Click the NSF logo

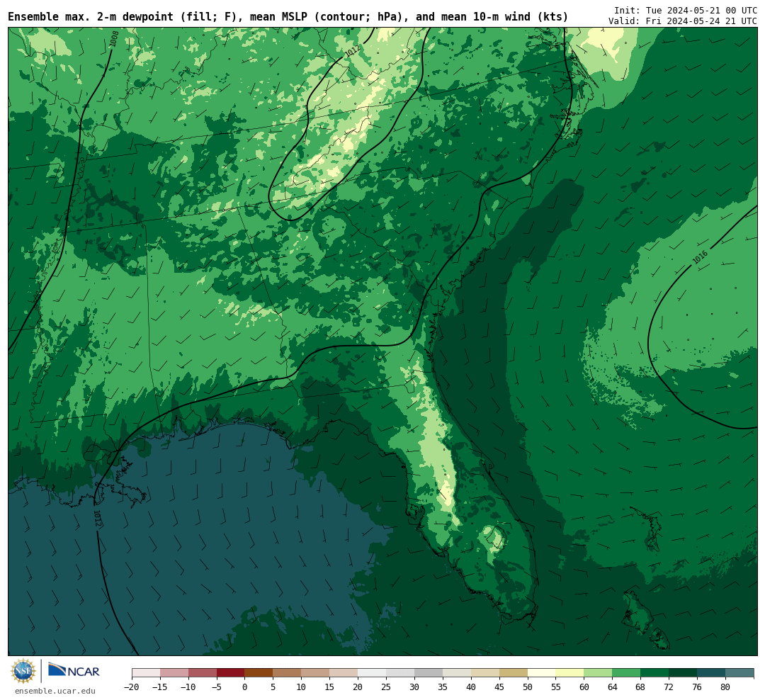[23, 671]
